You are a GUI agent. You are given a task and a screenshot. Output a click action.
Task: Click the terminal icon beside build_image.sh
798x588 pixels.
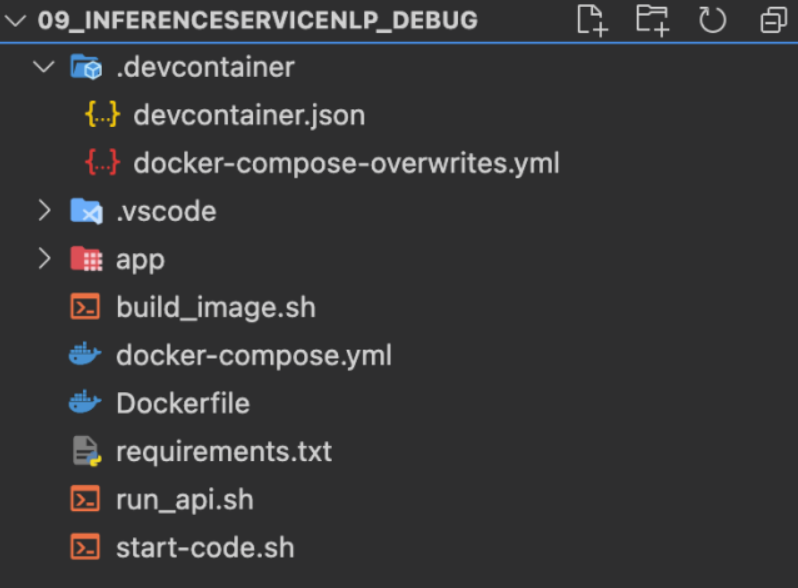coord(85,307)
